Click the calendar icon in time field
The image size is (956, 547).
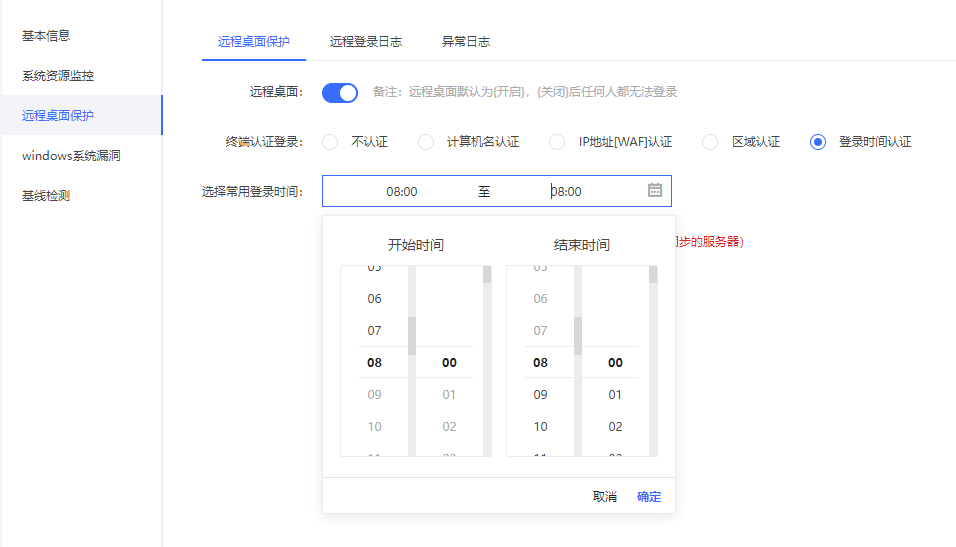[x=655, y=190]
